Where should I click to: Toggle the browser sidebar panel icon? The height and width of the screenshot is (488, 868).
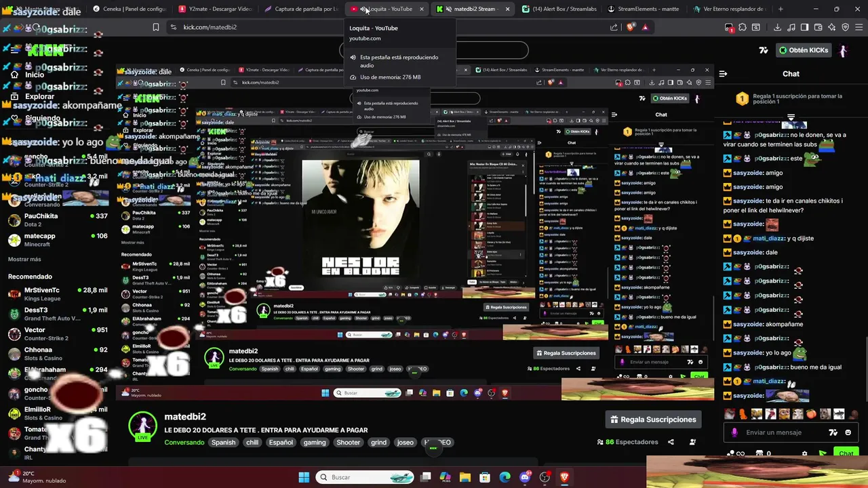click(x=804, y=27)
